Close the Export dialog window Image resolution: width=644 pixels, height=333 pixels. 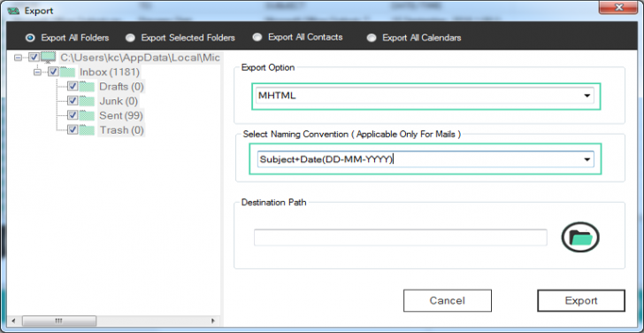click(618, 7)
